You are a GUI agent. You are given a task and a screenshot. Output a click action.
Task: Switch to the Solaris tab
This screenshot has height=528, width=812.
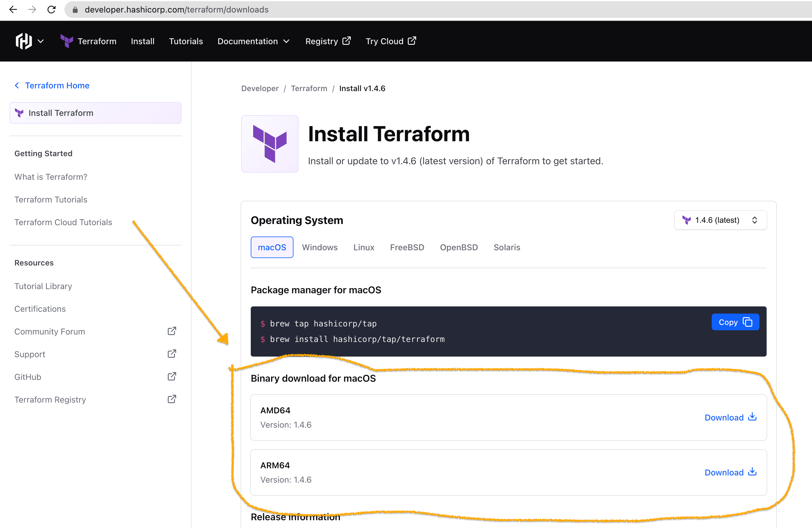tap(507, 247)
